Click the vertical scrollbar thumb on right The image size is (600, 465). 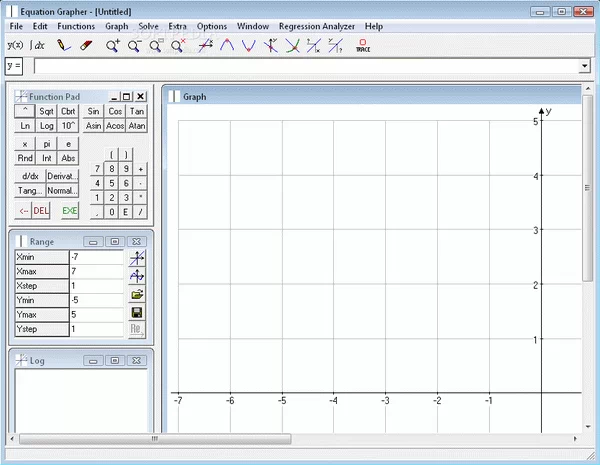pyautogui.click(x=587, y=188)
